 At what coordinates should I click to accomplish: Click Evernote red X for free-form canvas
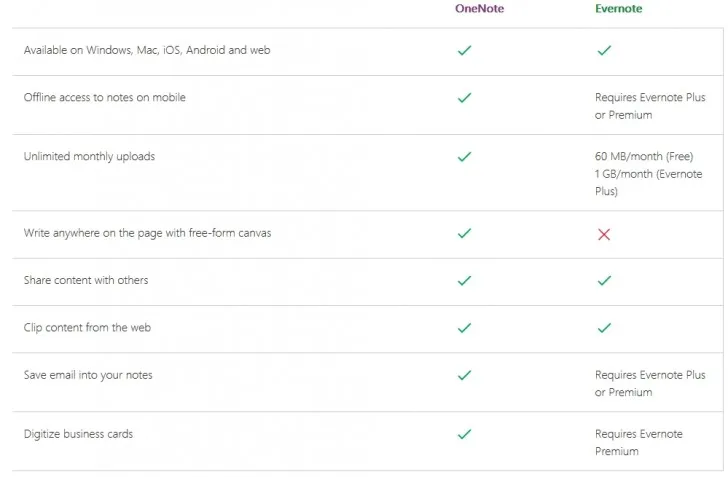604,234
